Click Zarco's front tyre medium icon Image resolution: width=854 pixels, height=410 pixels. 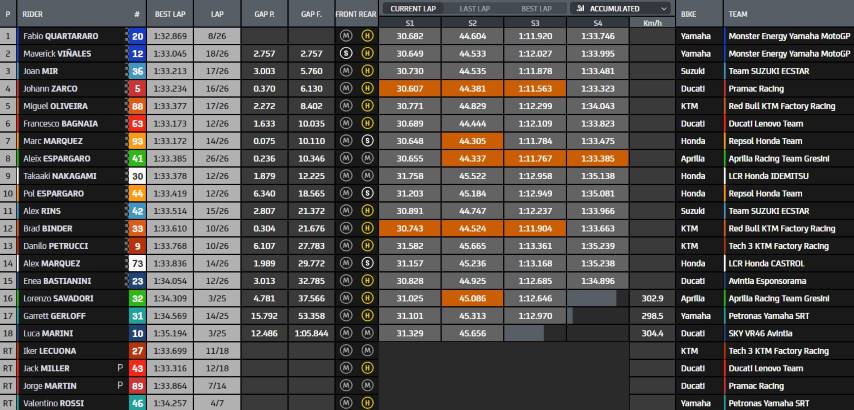345,88
